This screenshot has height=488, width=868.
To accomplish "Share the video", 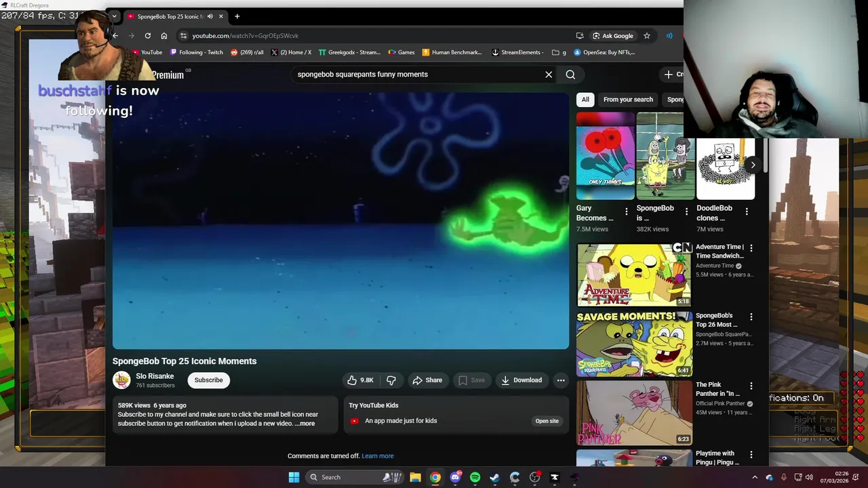I will 427,380.
